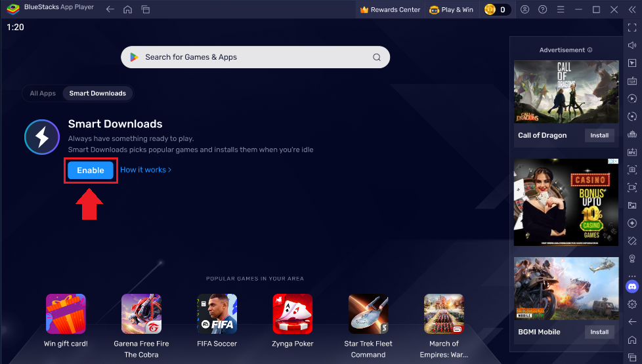Install BGMI Mobile
This screenshot has width=642, height=364.
(x=599, y=332)
